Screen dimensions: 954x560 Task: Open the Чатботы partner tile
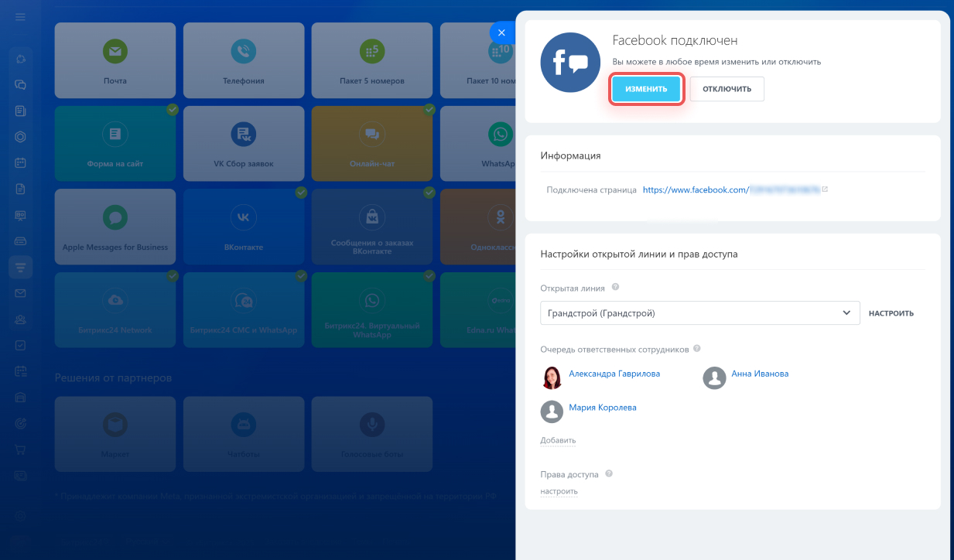click(244, 434)
